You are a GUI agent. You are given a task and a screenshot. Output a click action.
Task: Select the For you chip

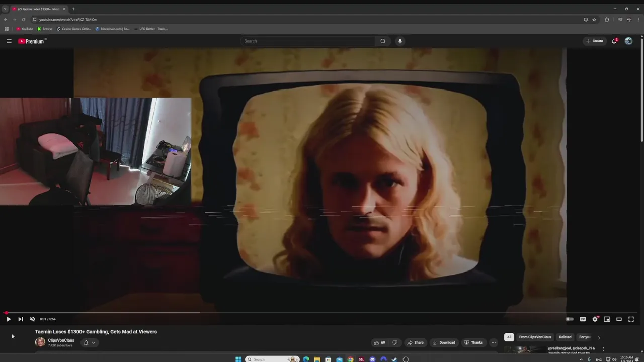pyautogui.click(x=584, y=337)
